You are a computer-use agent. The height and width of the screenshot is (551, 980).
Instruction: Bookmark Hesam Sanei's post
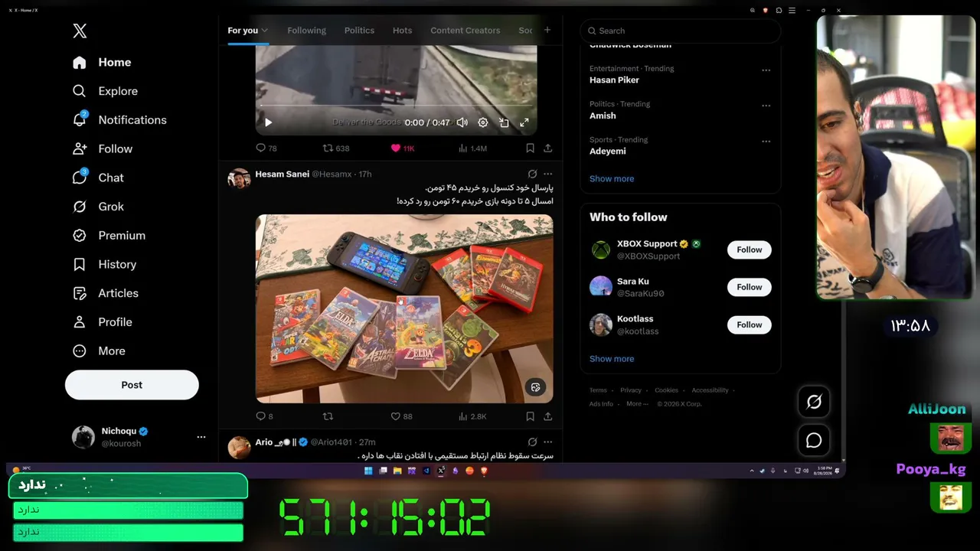point(530,416)
